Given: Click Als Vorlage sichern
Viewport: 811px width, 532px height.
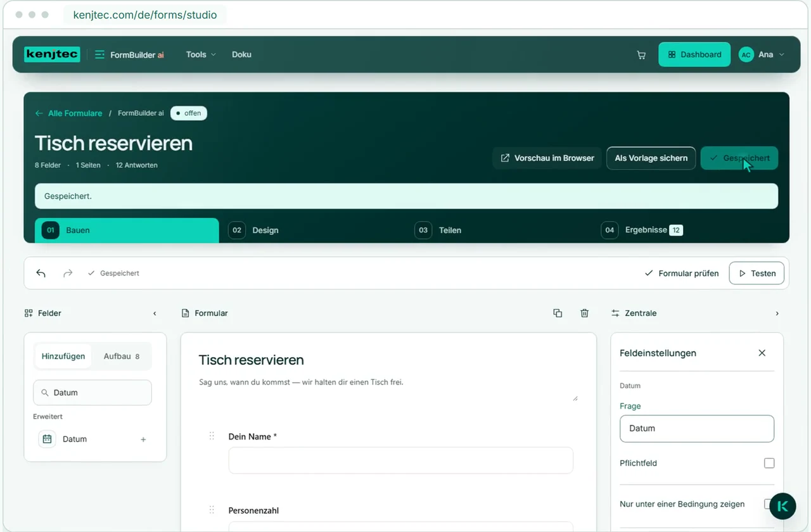Looking at the screenshot, I should [x=651, y=158].
